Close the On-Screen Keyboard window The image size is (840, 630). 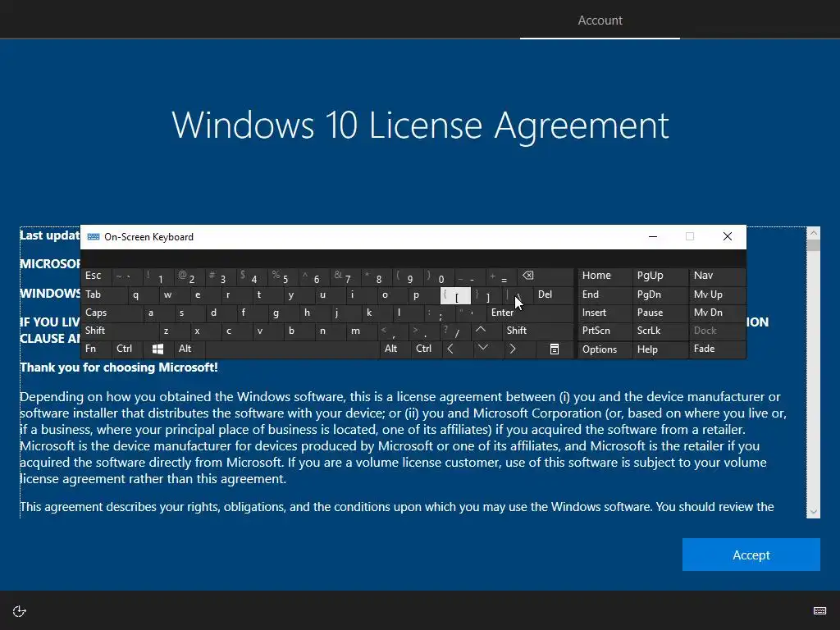click(x=727, y=237)
